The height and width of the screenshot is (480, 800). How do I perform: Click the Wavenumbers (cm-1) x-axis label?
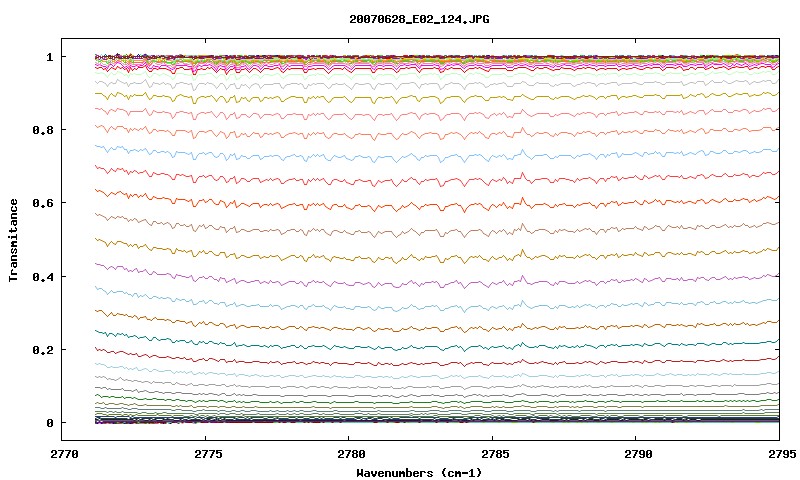(419, 473)
